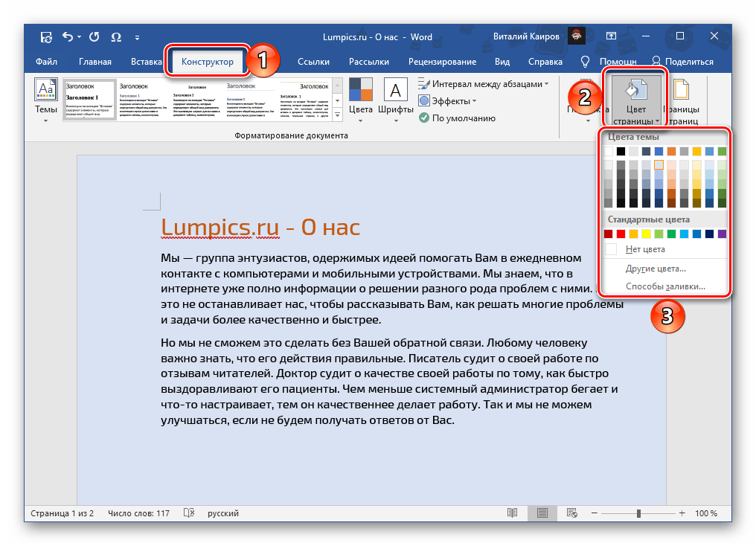Select the orange theme color swatch

672,151
